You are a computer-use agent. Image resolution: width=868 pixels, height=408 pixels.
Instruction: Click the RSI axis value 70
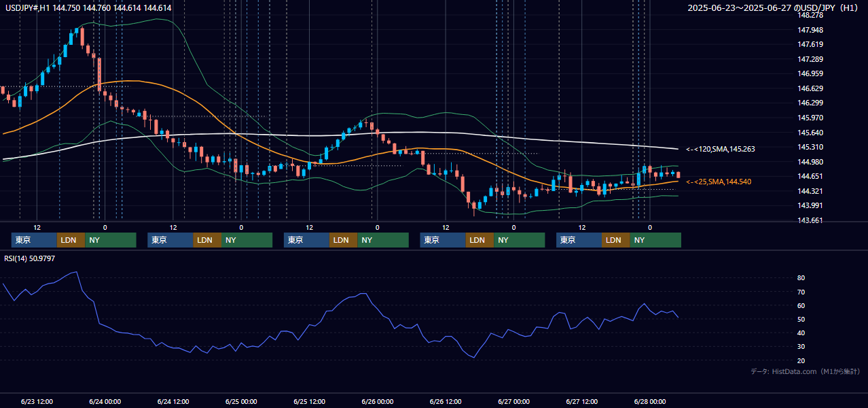tap(801, 292)
